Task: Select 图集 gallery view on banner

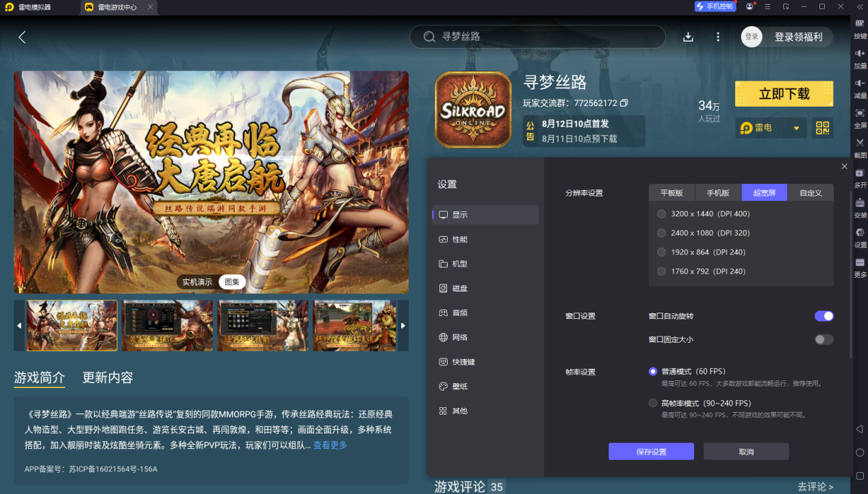Action: pyautogui.click(x=232, y=282)
